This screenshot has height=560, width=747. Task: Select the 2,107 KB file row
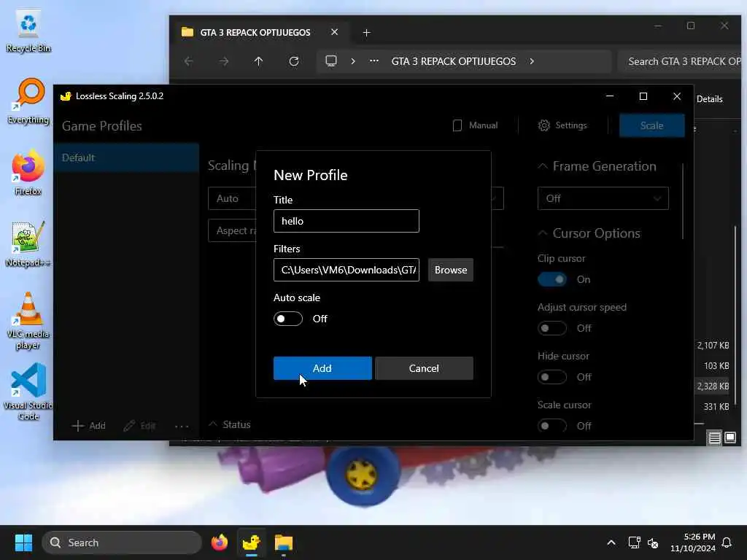[713, 345]
